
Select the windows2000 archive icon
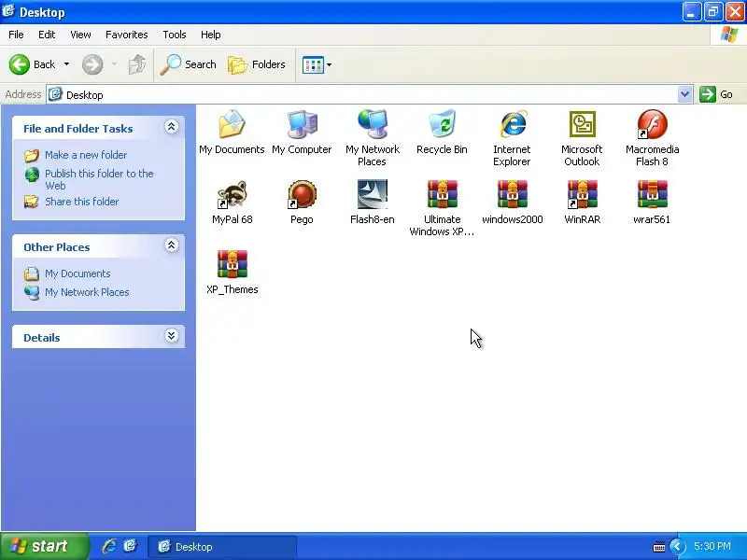(x=512, y=194)
